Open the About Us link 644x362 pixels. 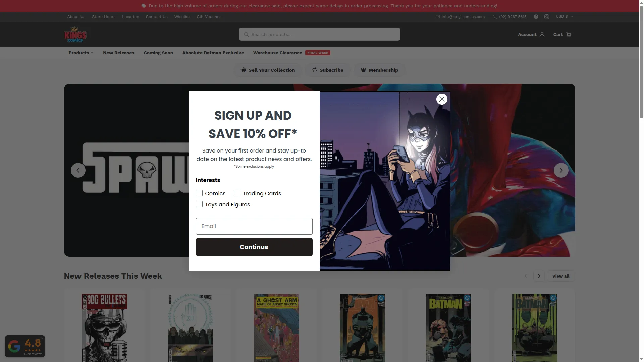[x=76, y=17]
